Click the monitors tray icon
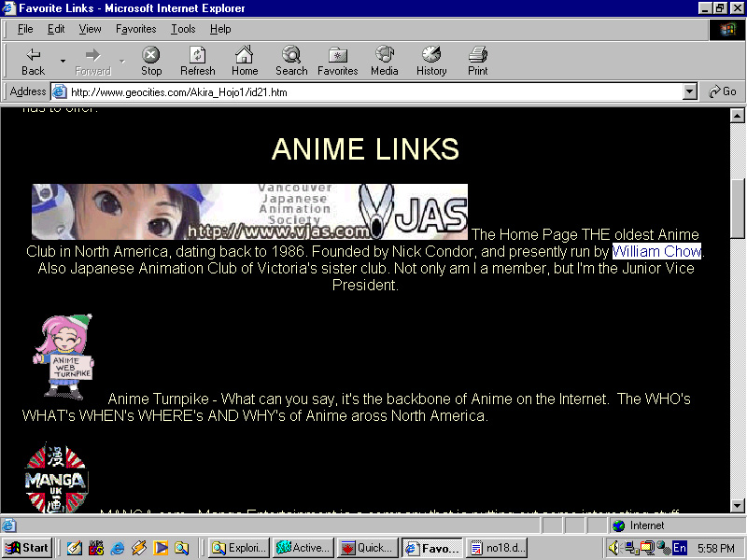This screenshot has height=560, width=747. pyautogui.click(x=647, y=548)
